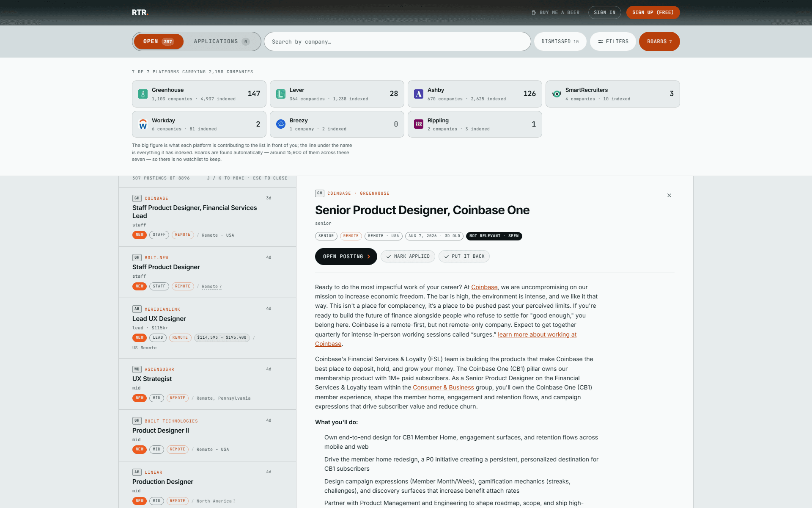Click the $114,593 - $195,400 salary tag
The width and height of the screenshot is (812, 508).
click(222, 338)
